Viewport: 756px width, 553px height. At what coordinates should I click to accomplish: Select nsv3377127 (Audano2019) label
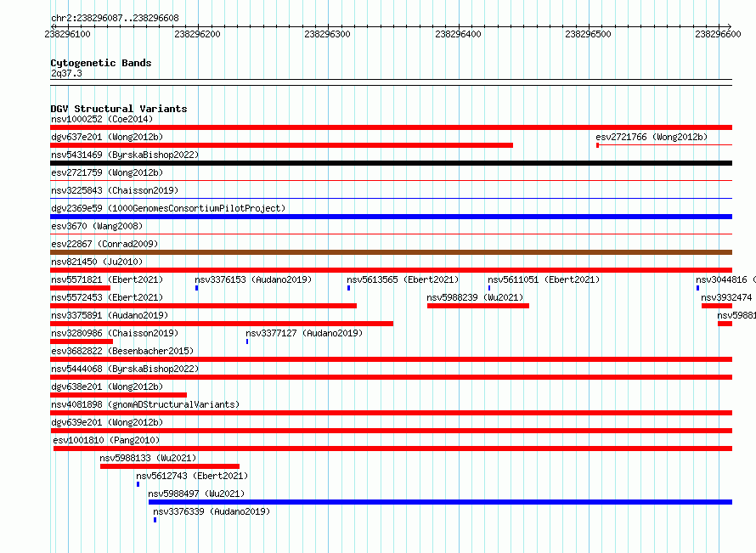point(304,333)
